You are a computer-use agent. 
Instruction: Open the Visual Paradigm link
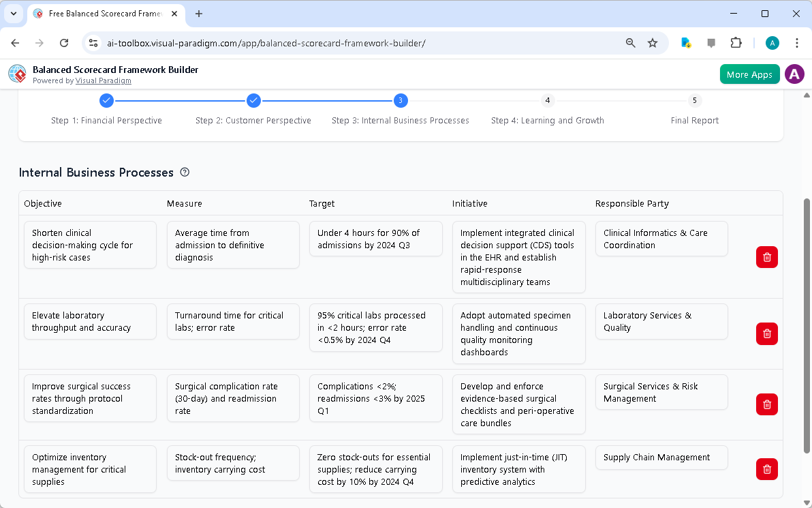click(x=104, y=80)
